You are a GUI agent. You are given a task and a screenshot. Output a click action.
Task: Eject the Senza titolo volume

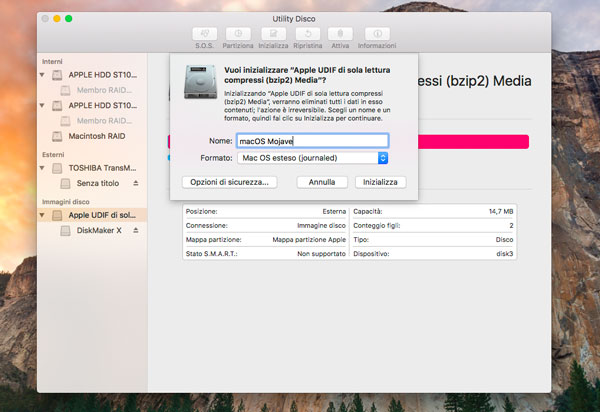point(135,183)
